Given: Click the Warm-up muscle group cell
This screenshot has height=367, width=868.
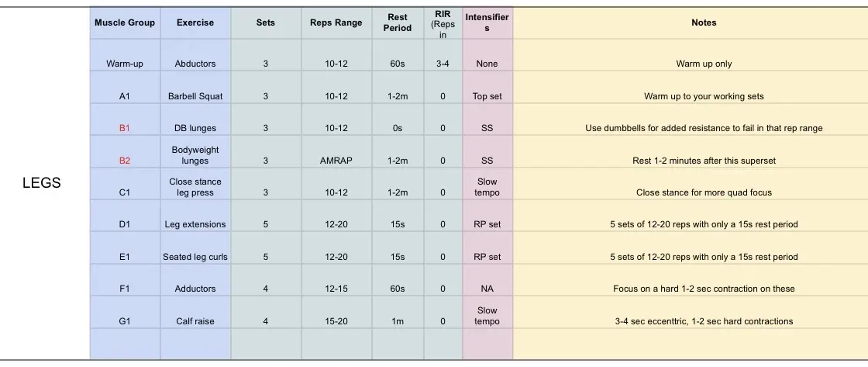Looking at the screenshot, I should tap(125, 64).
